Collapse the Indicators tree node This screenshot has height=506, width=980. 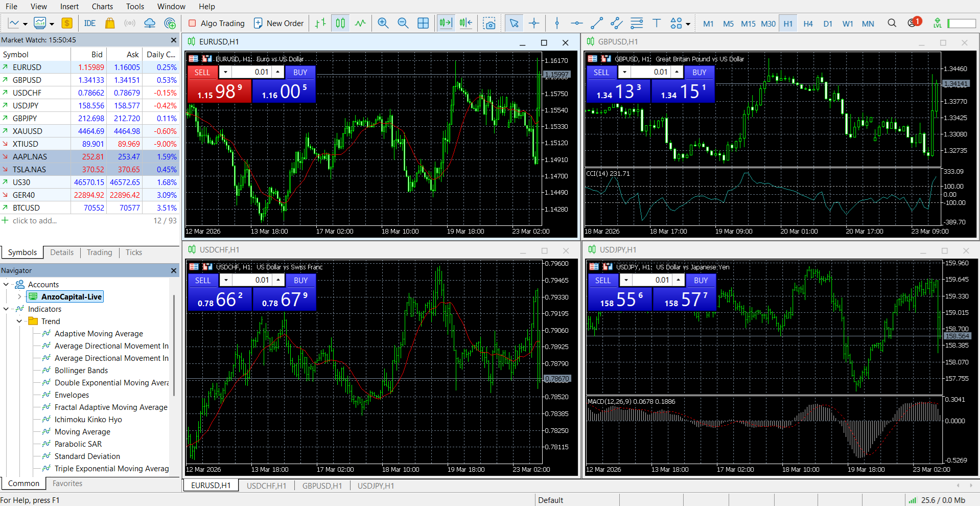point(6,309)
